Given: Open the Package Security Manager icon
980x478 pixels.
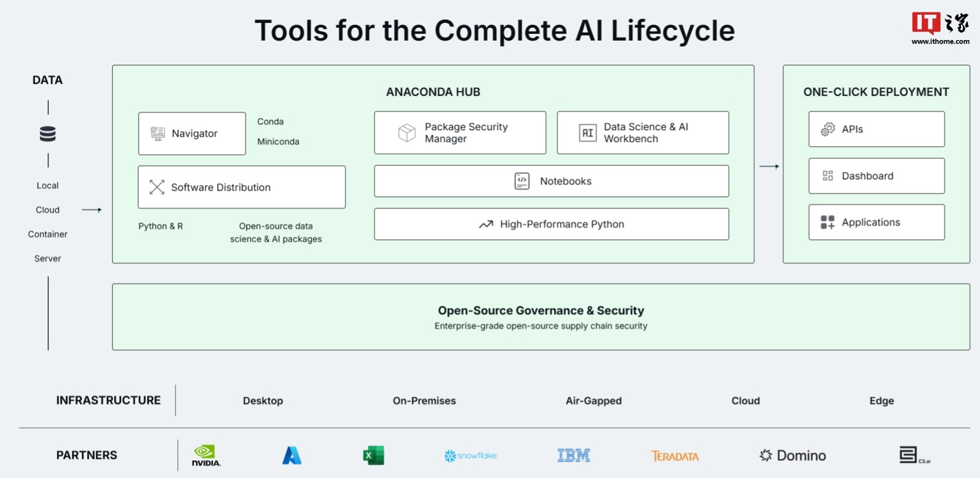Looking at the screenshot, I should point(406,133).
